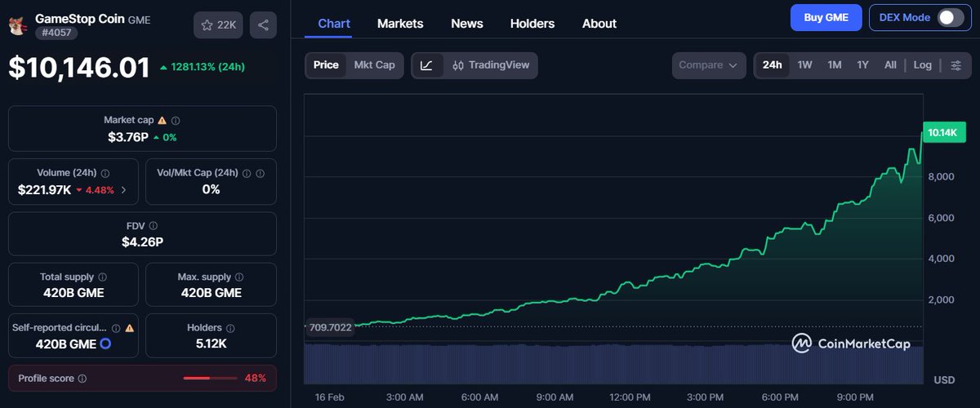This screenshot has width=980, height=408.
Task: Click the circular progress icon beside 420B GME
Action: pyautogui.click(x=105, y=344)
